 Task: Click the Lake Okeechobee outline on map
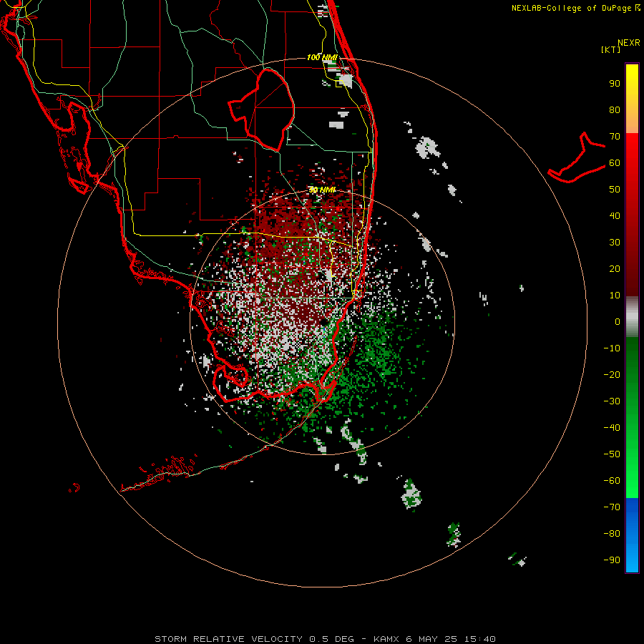point(262,109)
